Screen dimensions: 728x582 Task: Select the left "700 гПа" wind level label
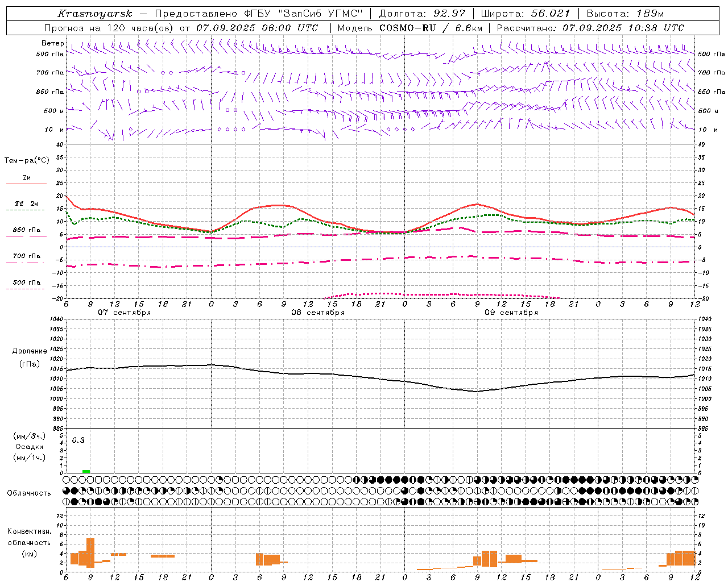click(x=50, y=73)
